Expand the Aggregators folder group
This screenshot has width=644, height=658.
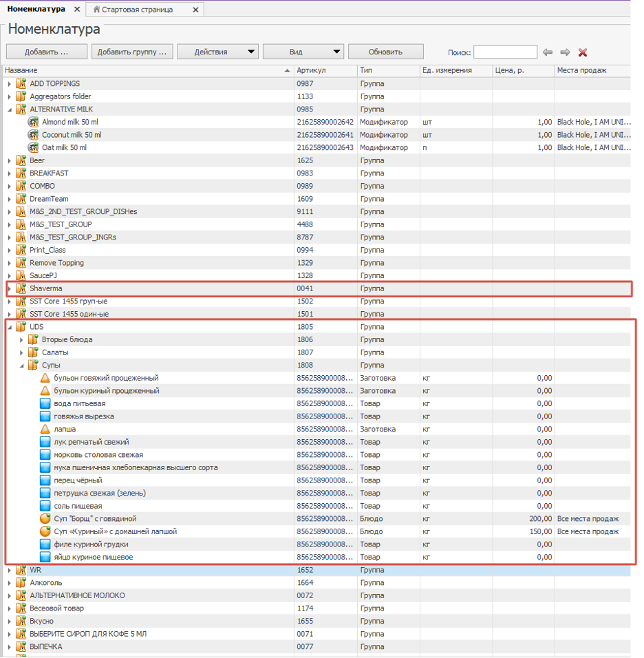pos(10,96)
